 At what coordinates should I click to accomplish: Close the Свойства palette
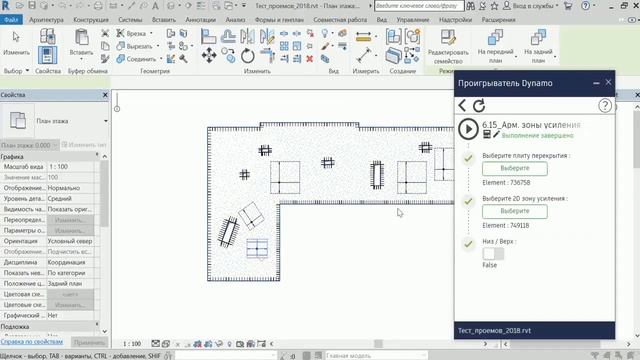point(105,95)
